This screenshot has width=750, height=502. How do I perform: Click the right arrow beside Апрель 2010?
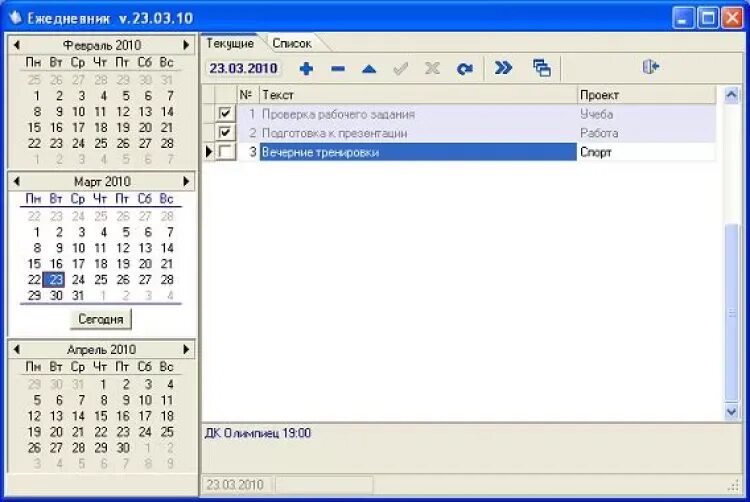(186, 349)
